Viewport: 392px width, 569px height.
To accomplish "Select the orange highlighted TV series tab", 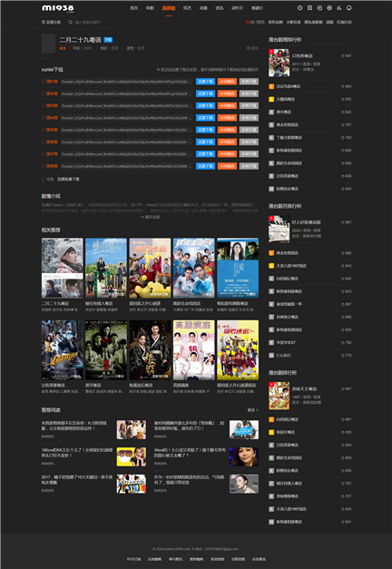I will 169,8.
